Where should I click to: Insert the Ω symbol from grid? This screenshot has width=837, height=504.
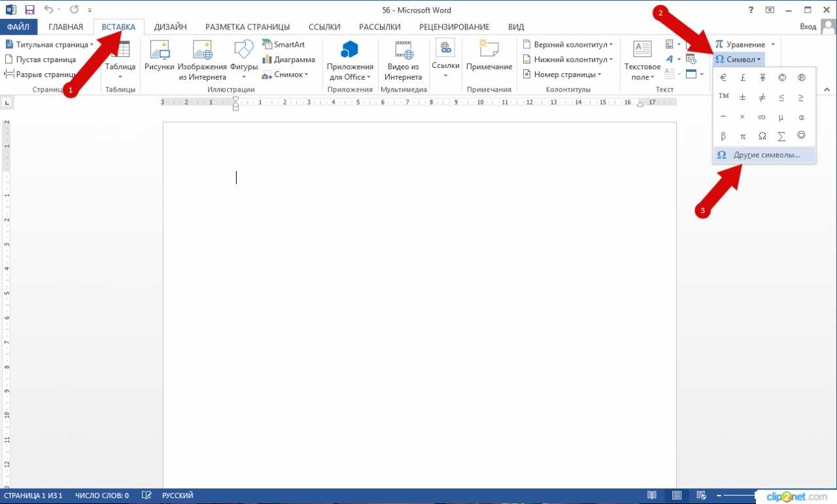tap(762, 137)
